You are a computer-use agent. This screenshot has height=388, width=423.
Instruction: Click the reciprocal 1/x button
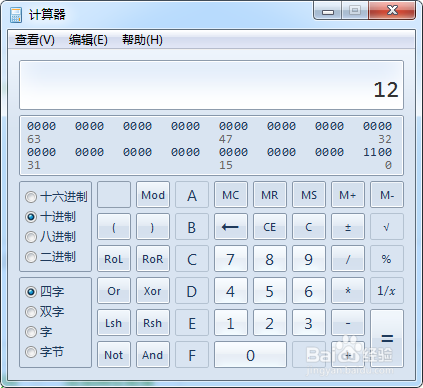point(387,291)
